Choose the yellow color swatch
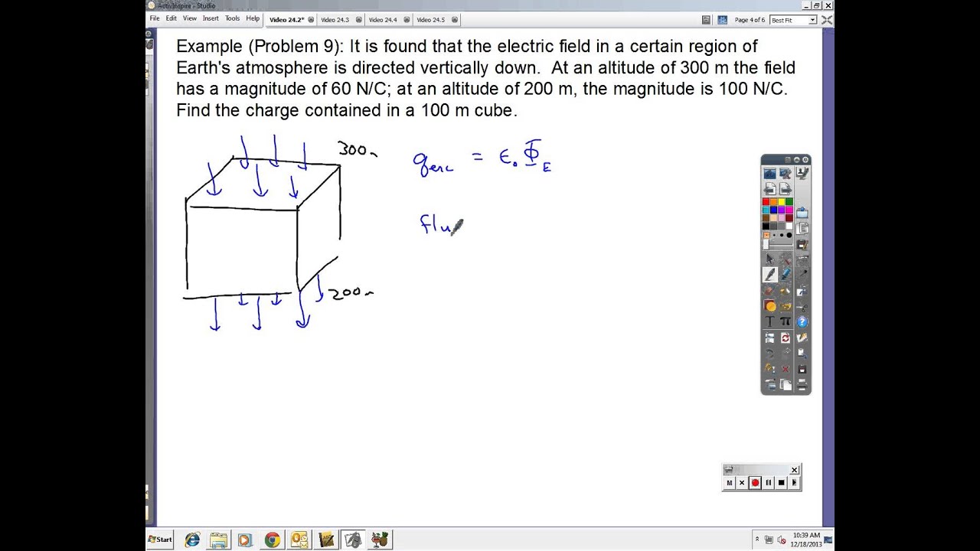Viewport: 980px width, 551px height. [781, 201]
